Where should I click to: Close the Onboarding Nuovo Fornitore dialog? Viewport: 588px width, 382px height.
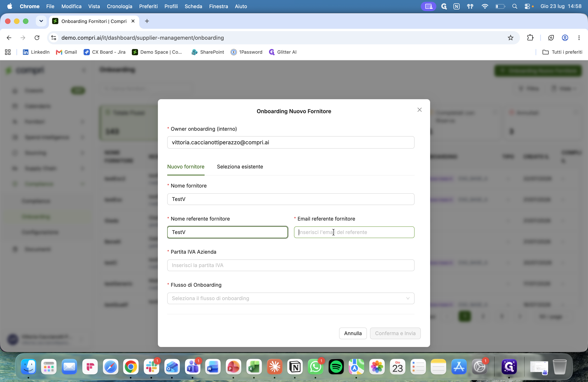click(x=419, y=110)
